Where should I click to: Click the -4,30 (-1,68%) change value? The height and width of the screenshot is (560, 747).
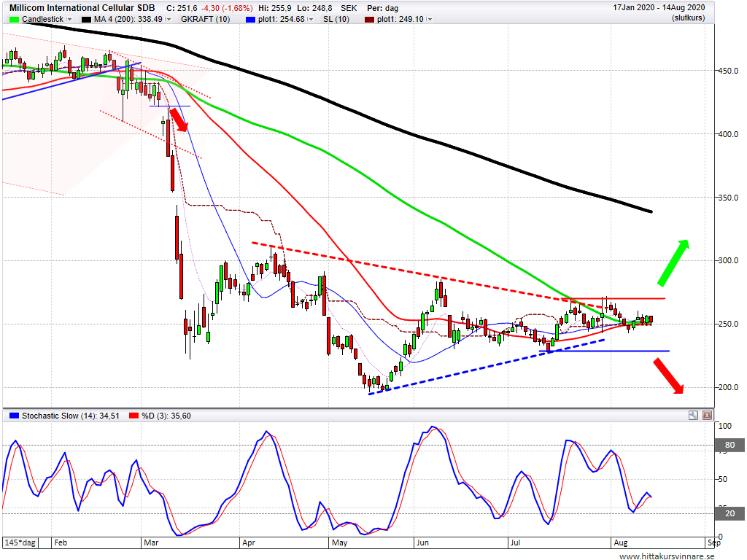click(227, 8)
